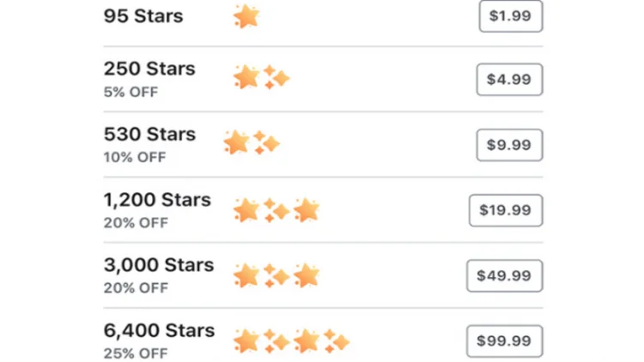Purchase the pack priced $9.99
The width and height of the screenshot is (644, 362).
[x=509, y=145]
